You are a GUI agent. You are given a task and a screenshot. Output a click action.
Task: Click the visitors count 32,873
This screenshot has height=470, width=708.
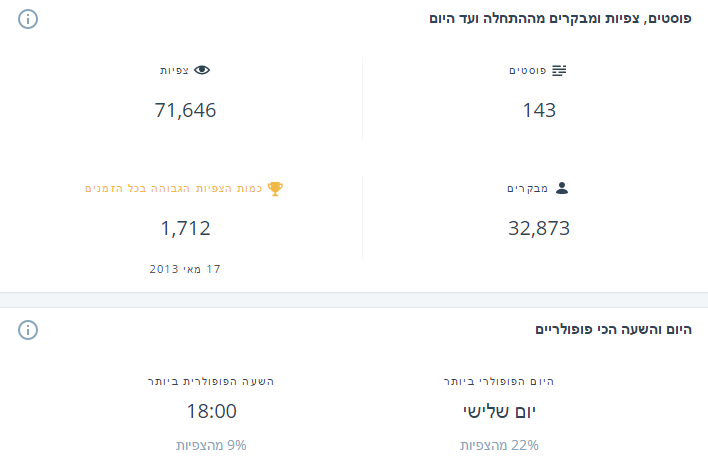click(539, 228)
